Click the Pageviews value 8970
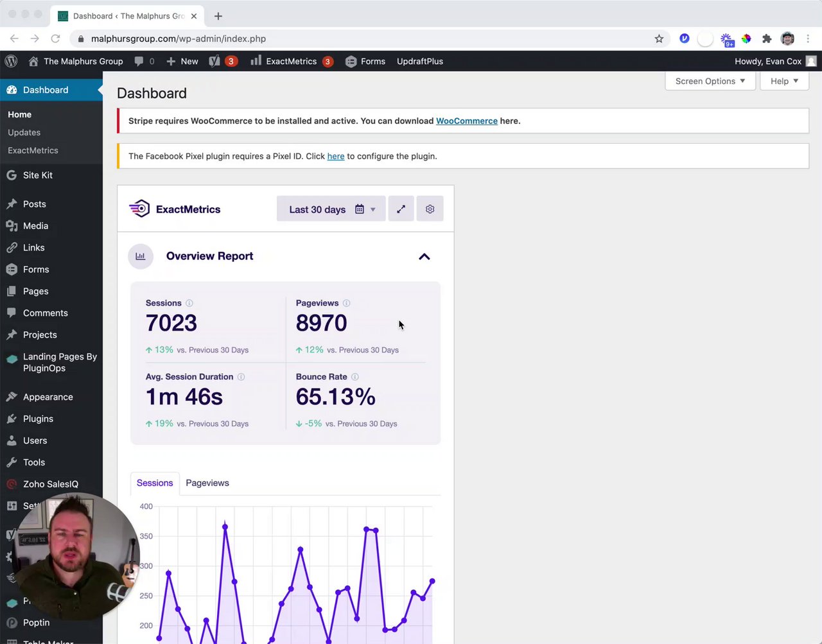The height and width of the screenshot is (644, 822). point(321,323)
